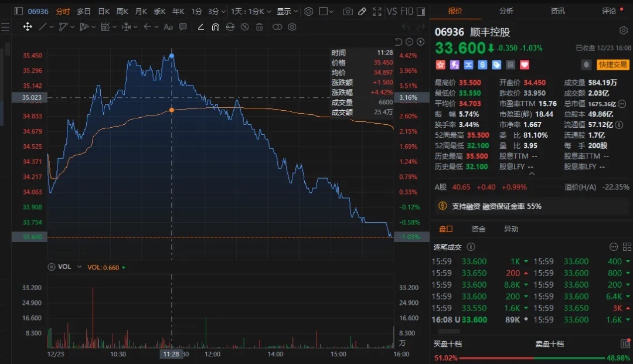Click the 快捷交易 quick trade button
633x364 pixels.
click(x=612, y=64)
